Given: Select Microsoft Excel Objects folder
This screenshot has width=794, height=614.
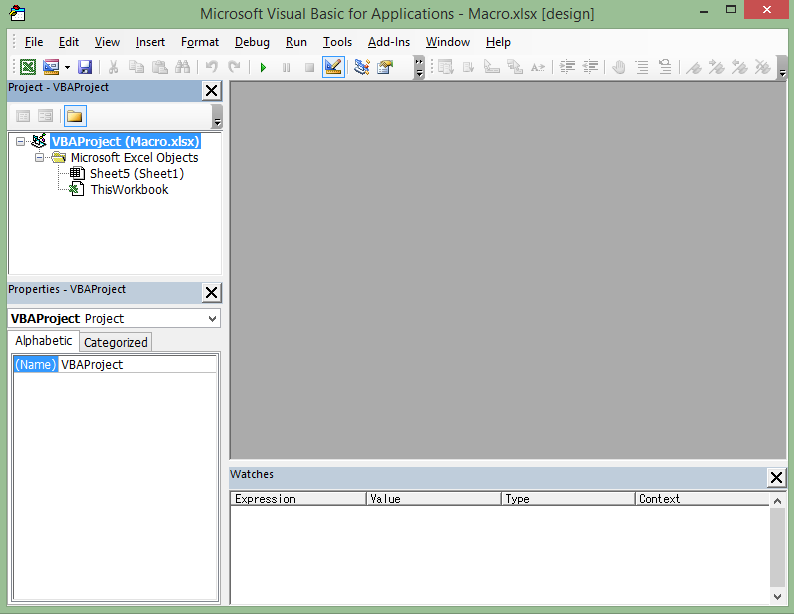Looking at the screenshot, I should [134, 157].
